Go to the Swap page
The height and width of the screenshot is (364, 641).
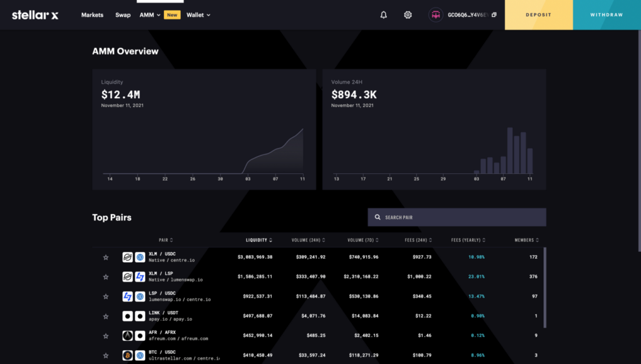click(x=123, y=15)
